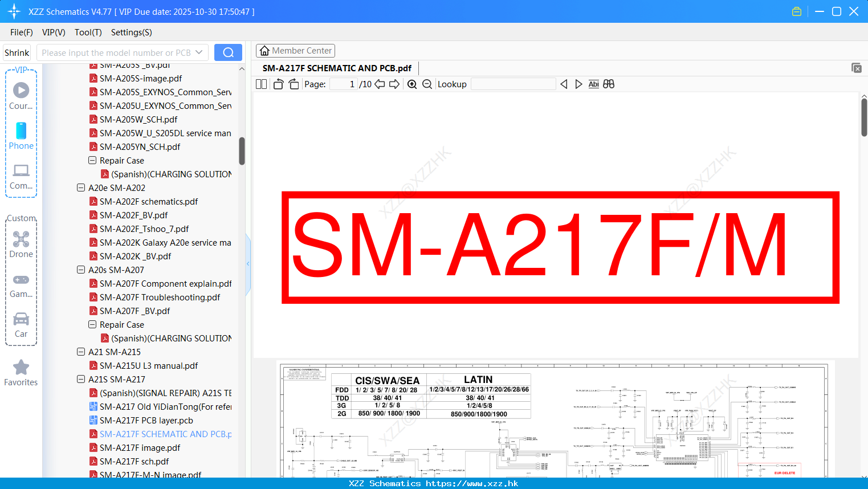Open Favorites in the sidebar

coord(21,373)
